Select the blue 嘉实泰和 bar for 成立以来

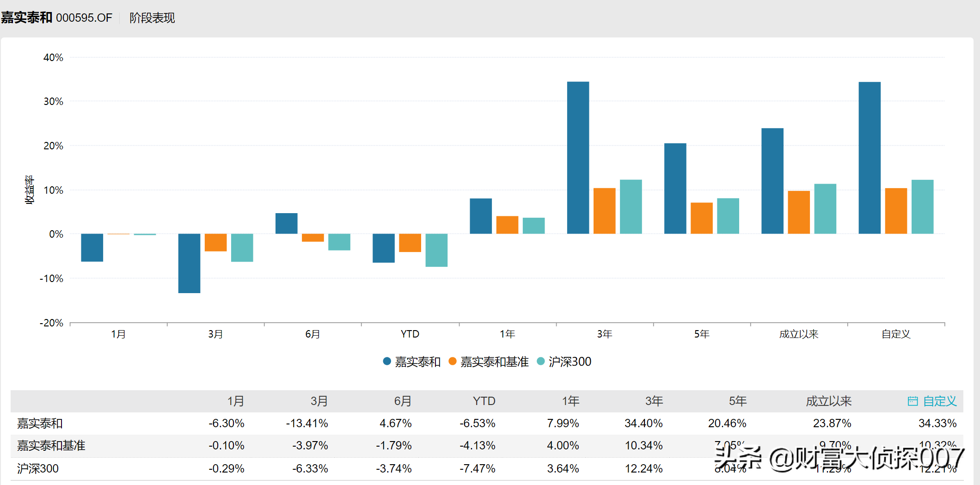pyautogui.click(x=772, y=181)
